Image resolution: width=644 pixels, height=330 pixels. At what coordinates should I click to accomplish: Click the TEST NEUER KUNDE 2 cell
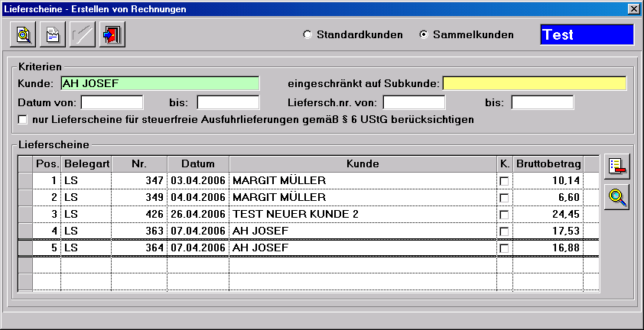(363, 214)
